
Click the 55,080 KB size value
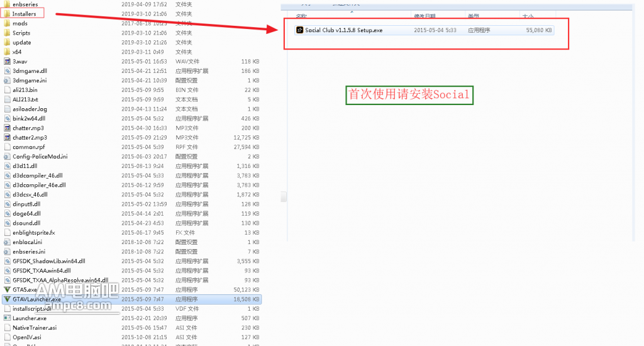pos(539,30)
